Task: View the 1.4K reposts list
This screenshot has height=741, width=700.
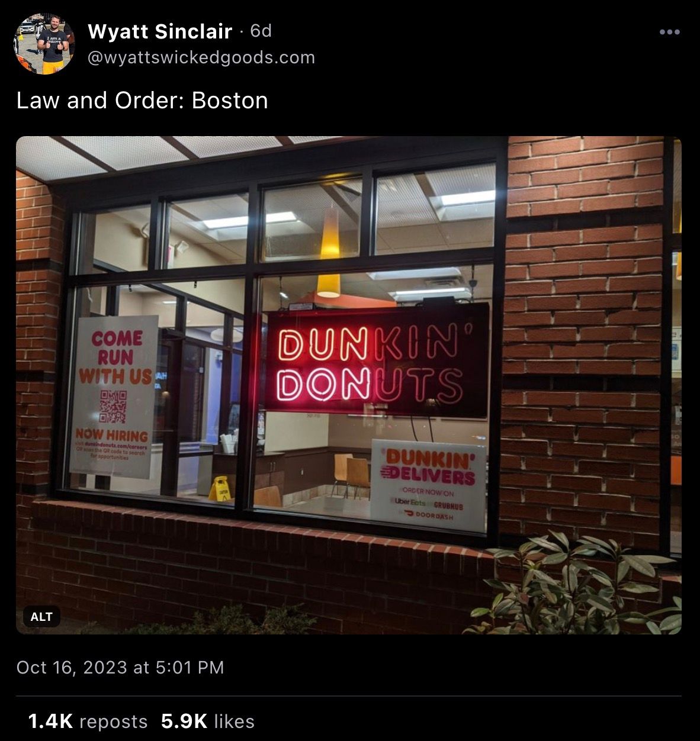Action: [88, 721]
